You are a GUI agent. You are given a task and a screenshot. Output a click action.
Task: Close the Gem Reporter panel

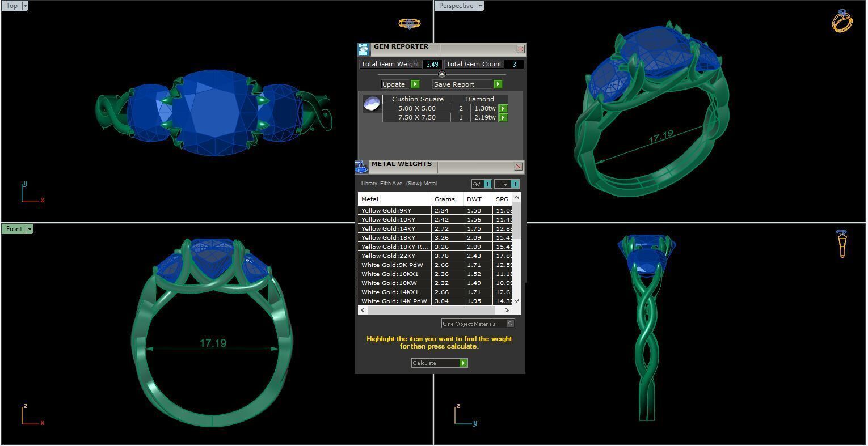520,49
